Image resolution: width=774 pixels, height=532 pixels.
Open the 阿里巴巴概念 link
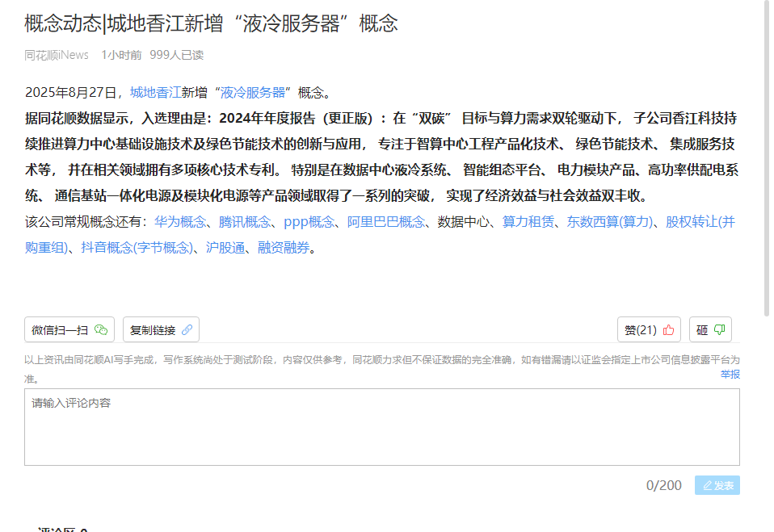click(x=386, y=221)
